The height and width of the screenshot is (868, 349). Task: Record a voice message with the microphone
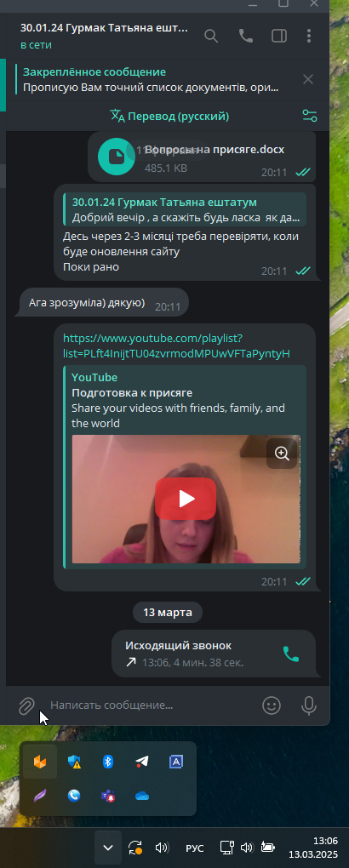(308, 705)
